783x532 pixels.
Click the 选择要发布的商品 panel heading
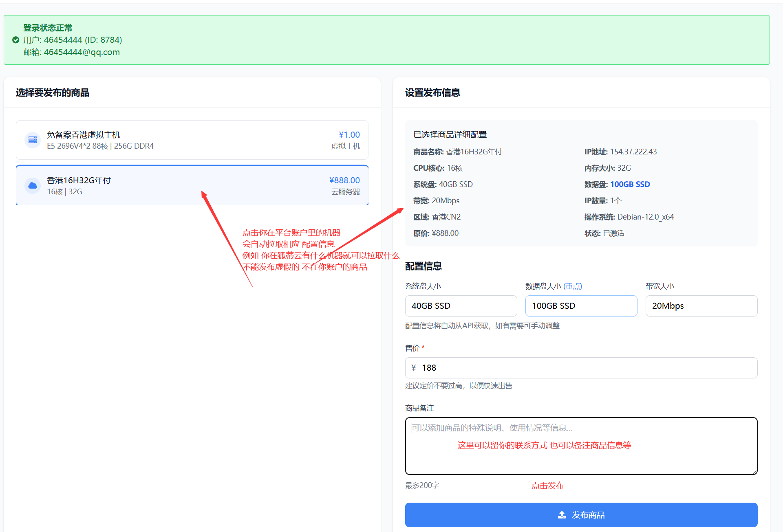[53, 93]
